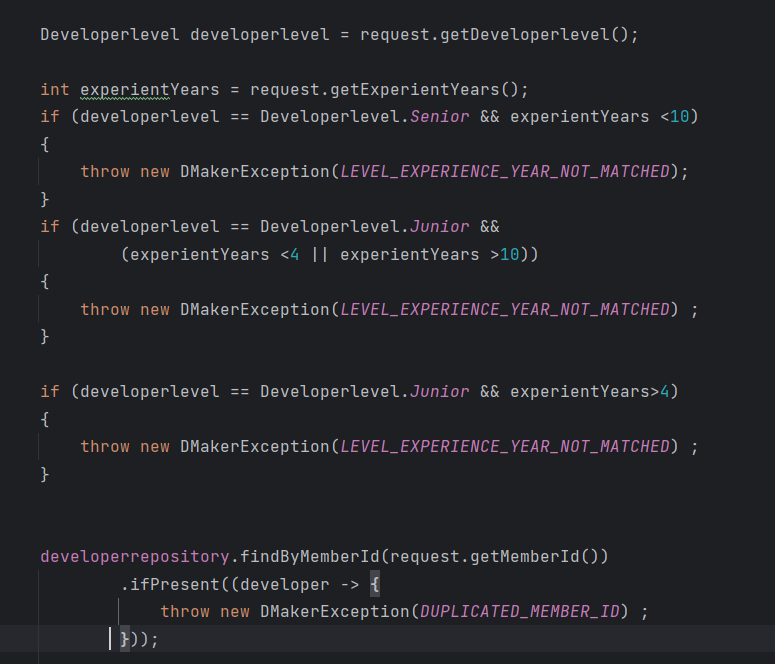
Task: Click the Developerlevel.Senior enum constant
Action: (x=365, y=117)
